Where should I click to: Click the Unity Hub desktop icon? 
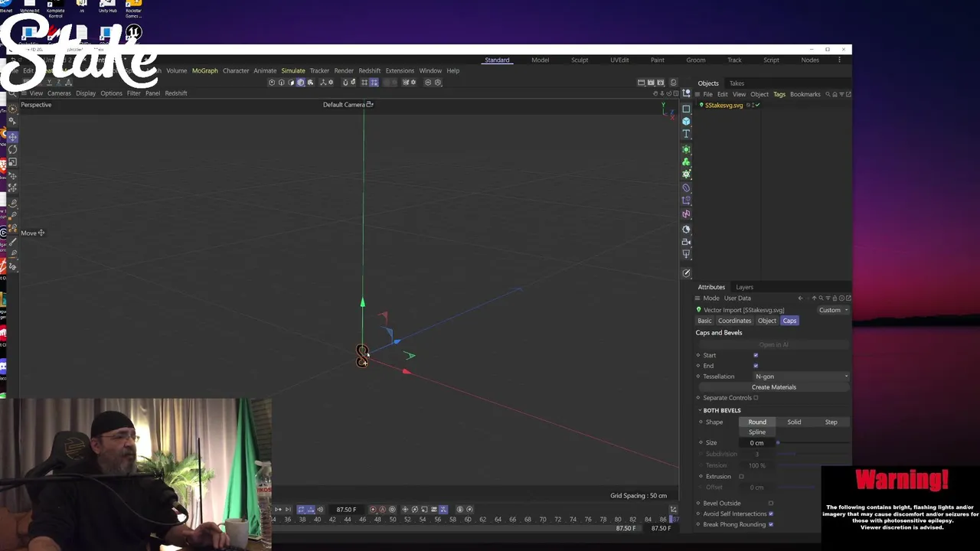point(108,8)
